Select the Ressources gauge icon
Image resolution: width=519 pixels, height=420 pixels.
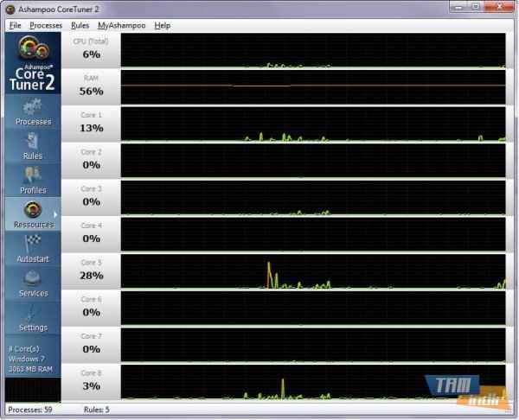coord(33,209)
